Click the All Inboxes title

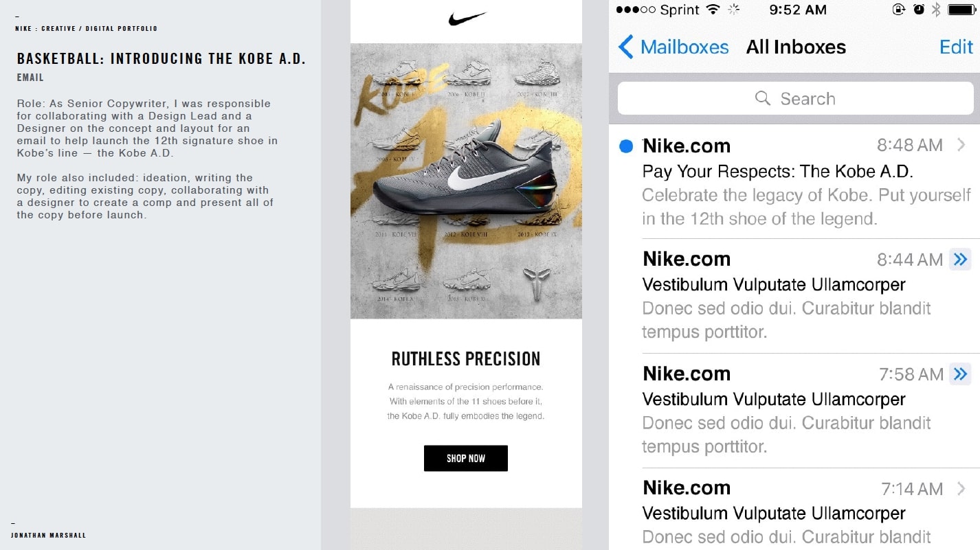click(796, 47)
